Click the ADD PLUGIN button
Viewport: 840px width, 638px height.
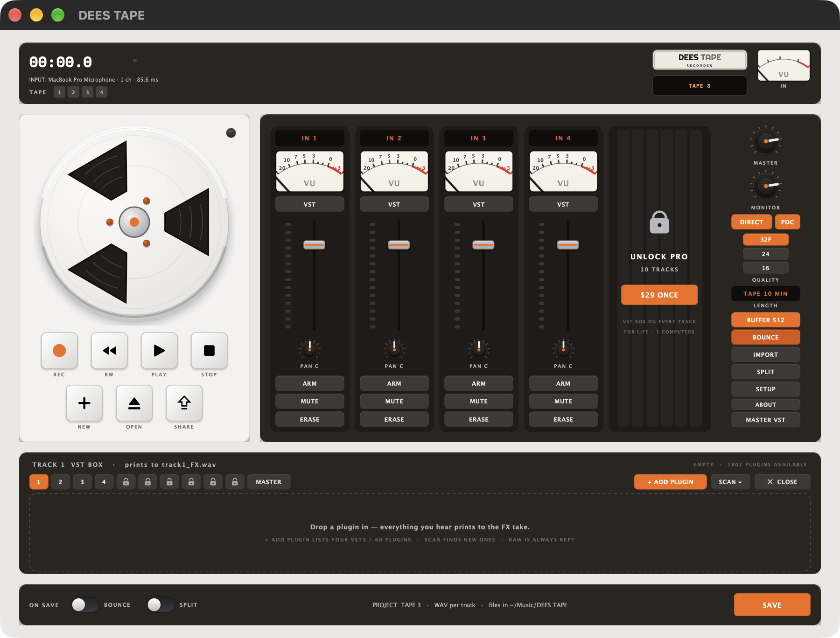pyautogui.click(x=670, y=482)
